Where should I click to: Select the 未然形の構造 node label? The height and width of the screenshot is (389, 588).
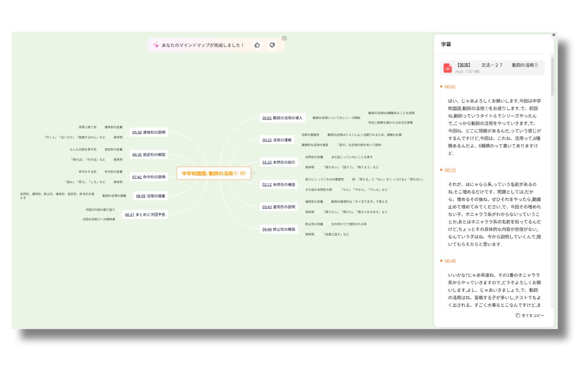click(x=284, y=185)
